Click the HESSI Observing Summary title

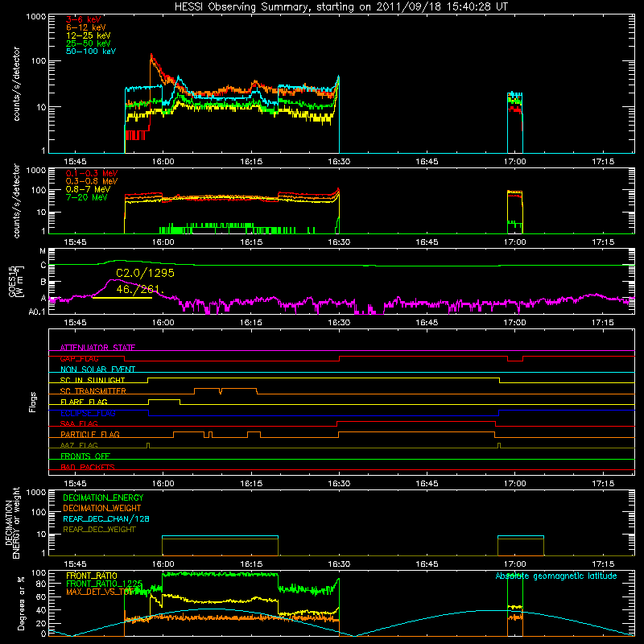coord(341,7)
